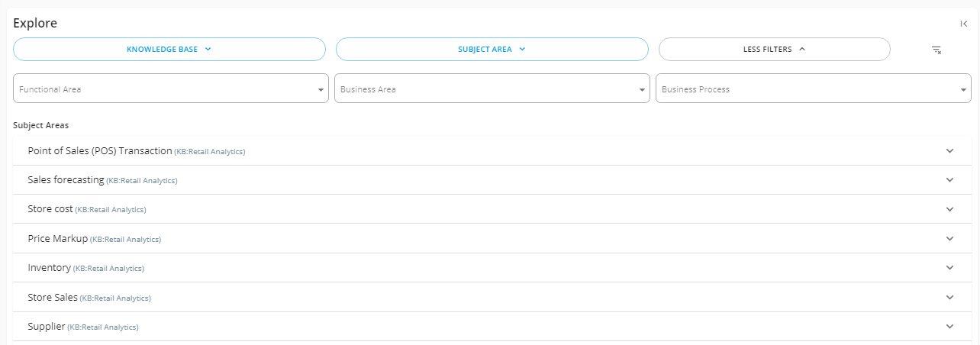Collapse the Explore panel with arrow icon
980x345 pixels.
point(964,24)
